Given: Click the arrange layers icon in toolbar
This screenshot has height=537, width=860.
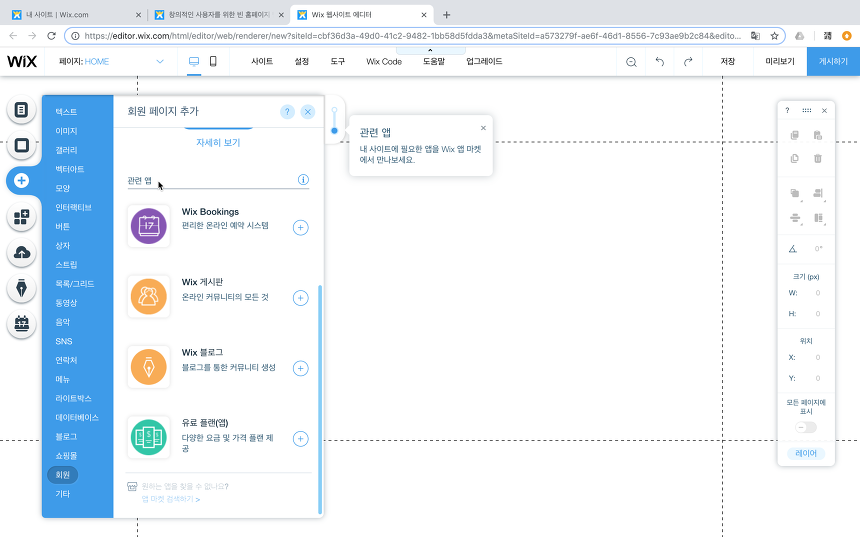Looking at the screenshot, I should (795, 193).
